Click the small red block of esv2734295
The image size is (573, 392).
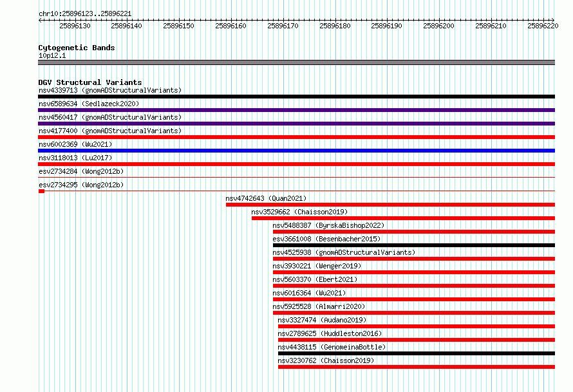[x=41, y=191]
